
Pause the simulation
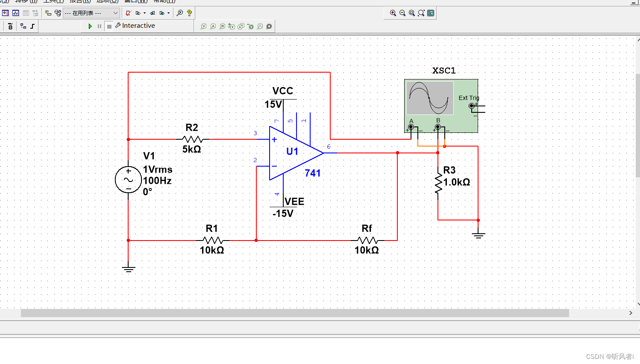(100, 26)
